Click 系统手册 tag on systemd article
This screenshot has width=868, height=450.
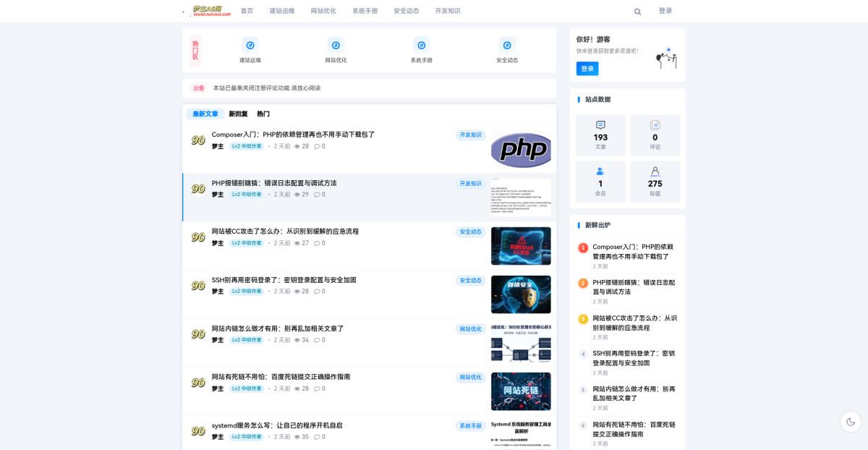click(470, 425)
